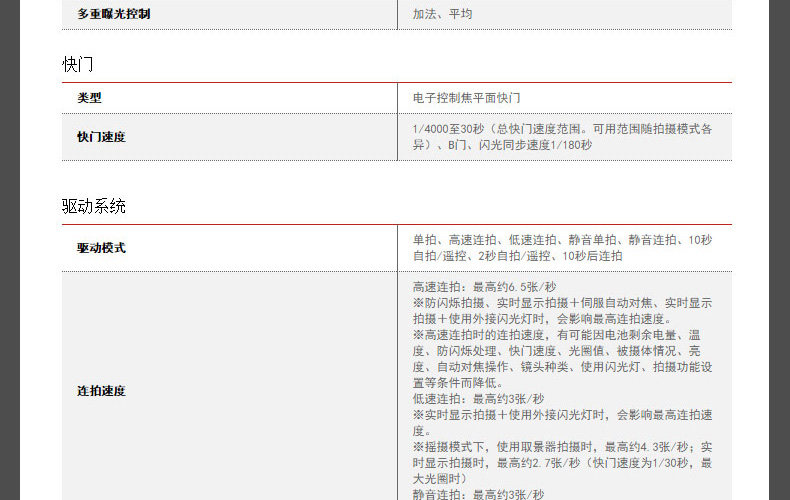
Task: Click the 单拍、高速连拍 drive mode line
Action: (562, 240)
